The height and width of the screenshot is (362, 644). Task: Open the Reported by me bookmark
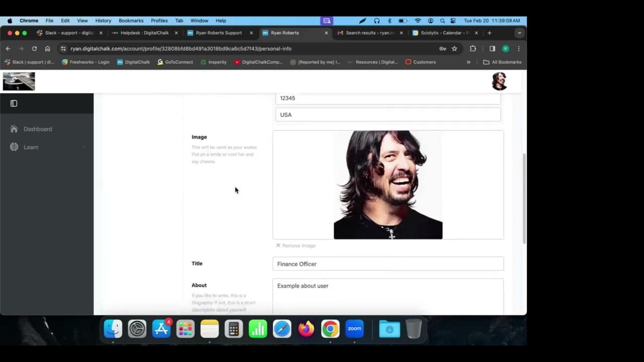coord(315,62)
